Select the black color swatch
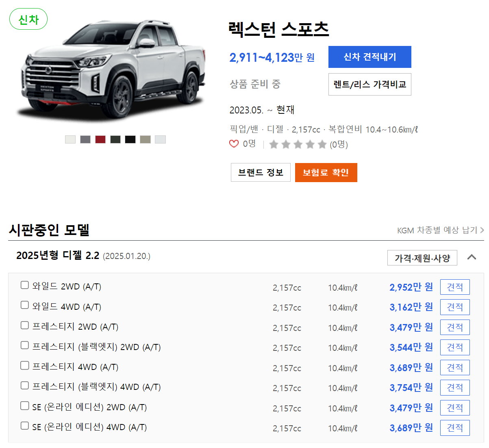Screen dimensions: 489x448 (130, 139)
